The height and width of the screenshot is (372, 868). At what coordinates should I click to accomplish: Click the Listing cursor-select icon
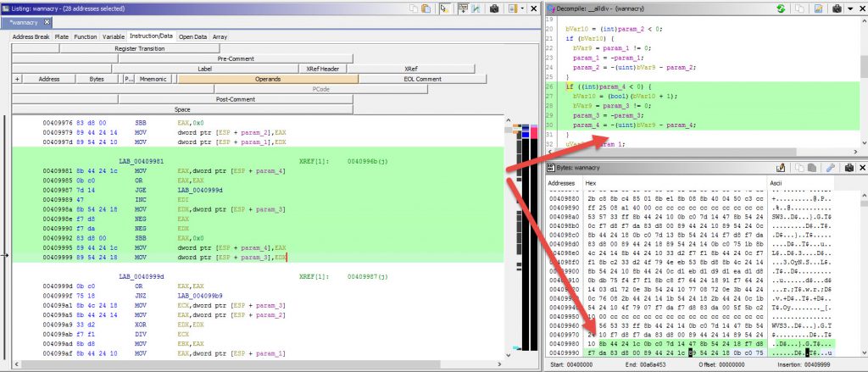pos(443,8)
